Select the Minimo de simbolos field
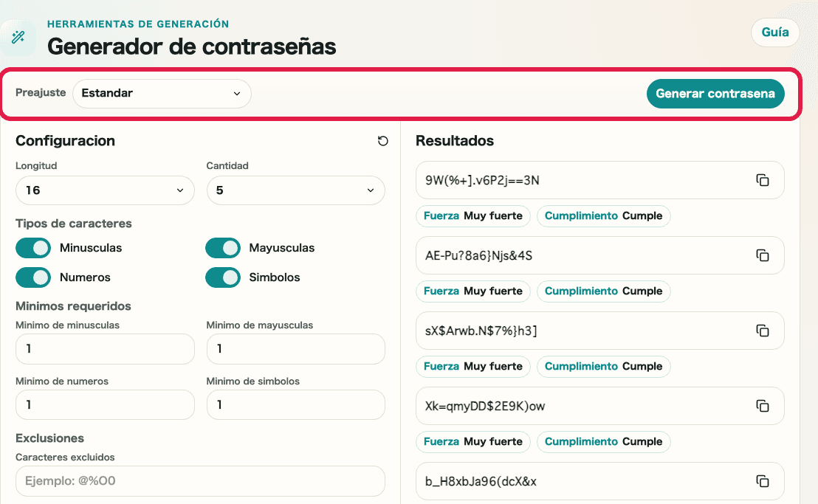This screenshot has height=504, width=818. (x=295, y=404)
